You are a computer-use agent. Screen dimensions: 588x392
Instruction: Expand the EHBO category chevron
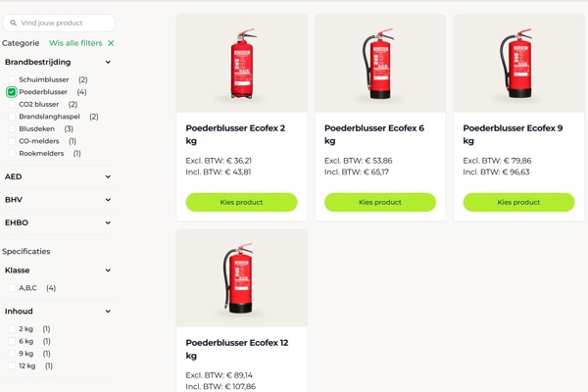click(x=108, y=222)
